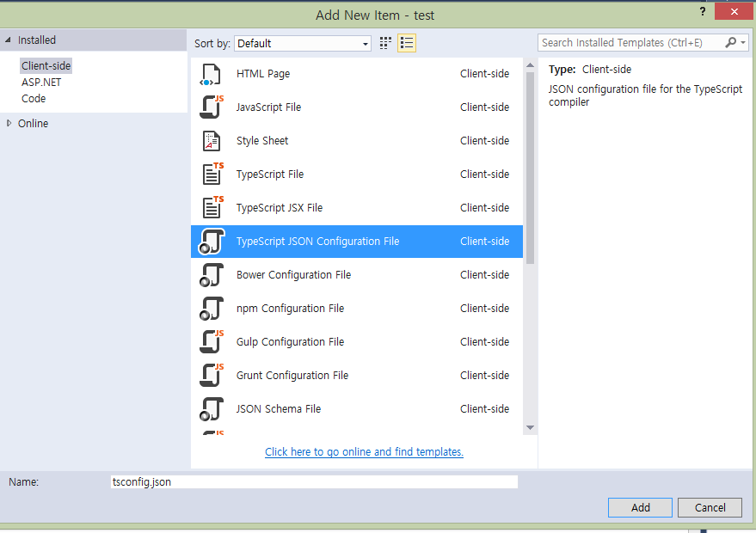This screenshot has width=756, height=533.
Task: Click the Cancel button
Action: click(710, 507)
